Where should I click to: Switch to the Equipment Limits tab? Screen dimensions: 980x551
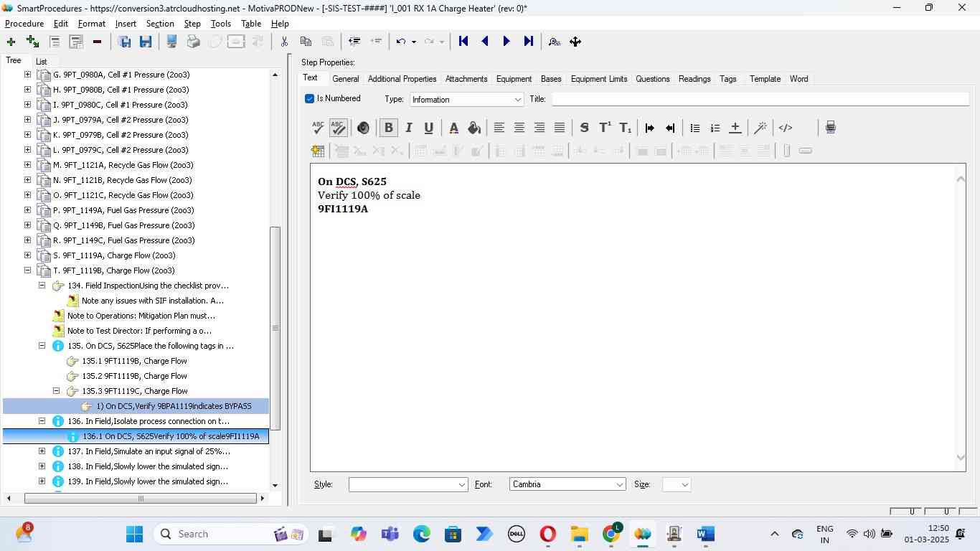[599, 79]
